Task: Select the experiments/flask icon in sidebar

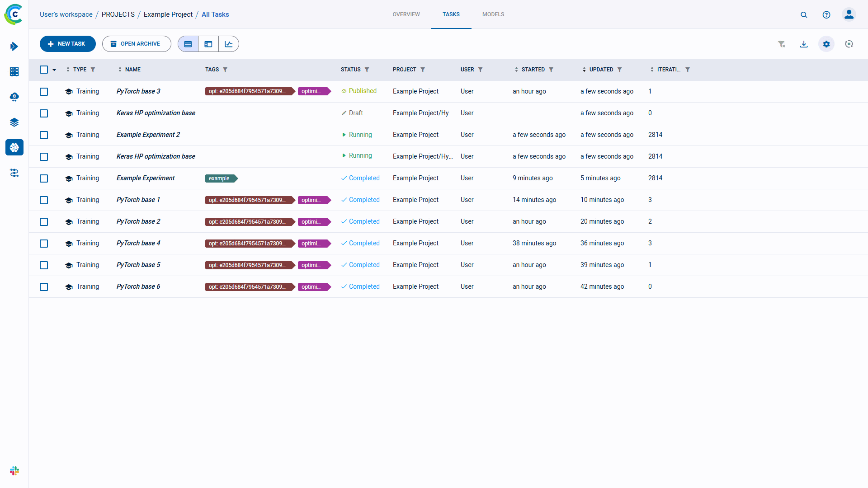Action: click(x=14, y=148)
